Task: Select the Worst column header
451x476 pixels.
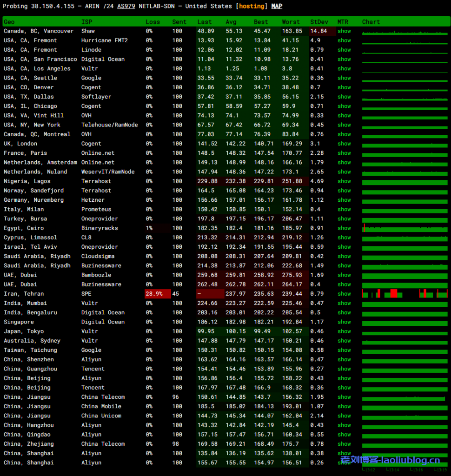Action: [291, 22]
